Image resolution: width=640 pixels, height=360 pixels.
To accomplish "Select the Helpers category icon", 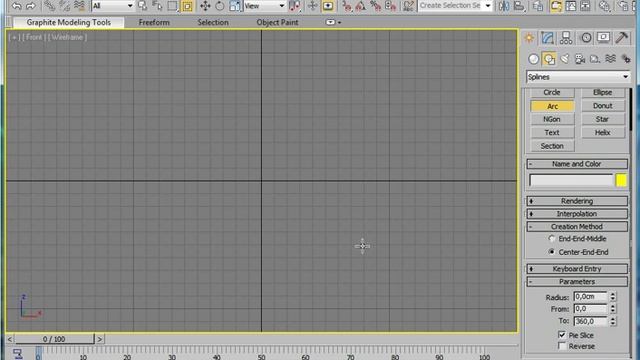I will pos(595,59).
